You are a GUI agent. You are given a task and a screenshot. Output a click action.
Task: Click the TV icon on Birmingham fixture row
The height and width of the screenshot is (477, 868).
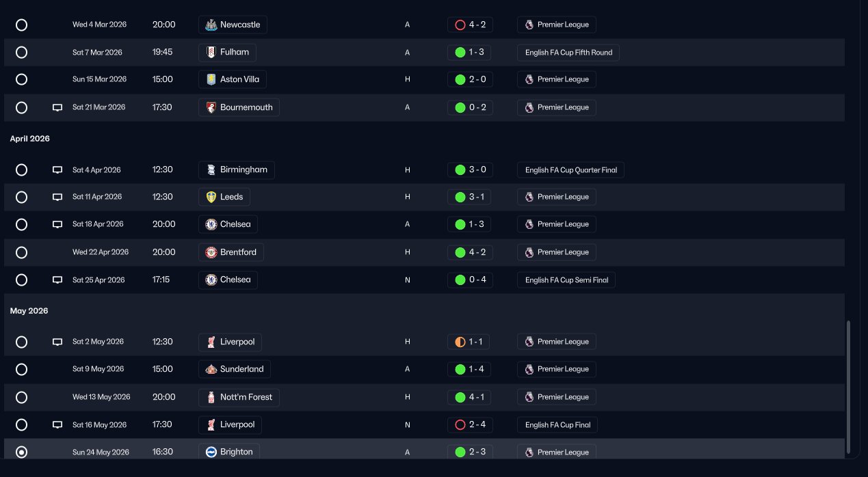point(57,170)
